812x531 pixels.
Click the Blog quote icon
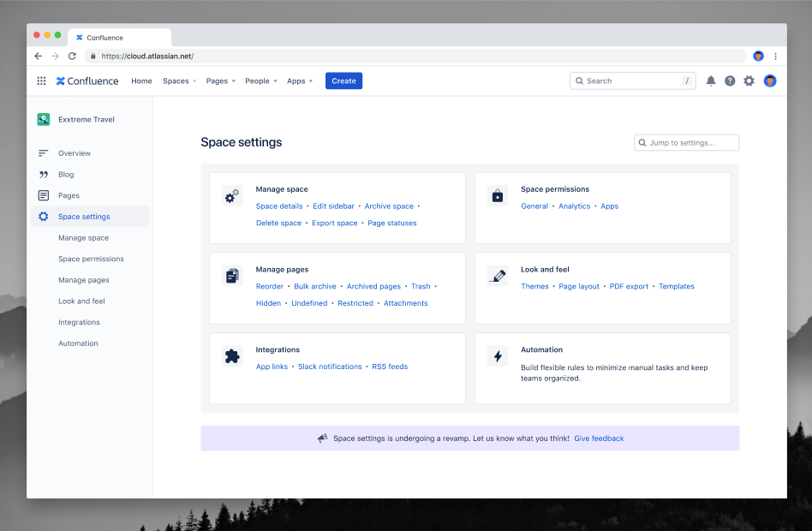tap(44, 175)
